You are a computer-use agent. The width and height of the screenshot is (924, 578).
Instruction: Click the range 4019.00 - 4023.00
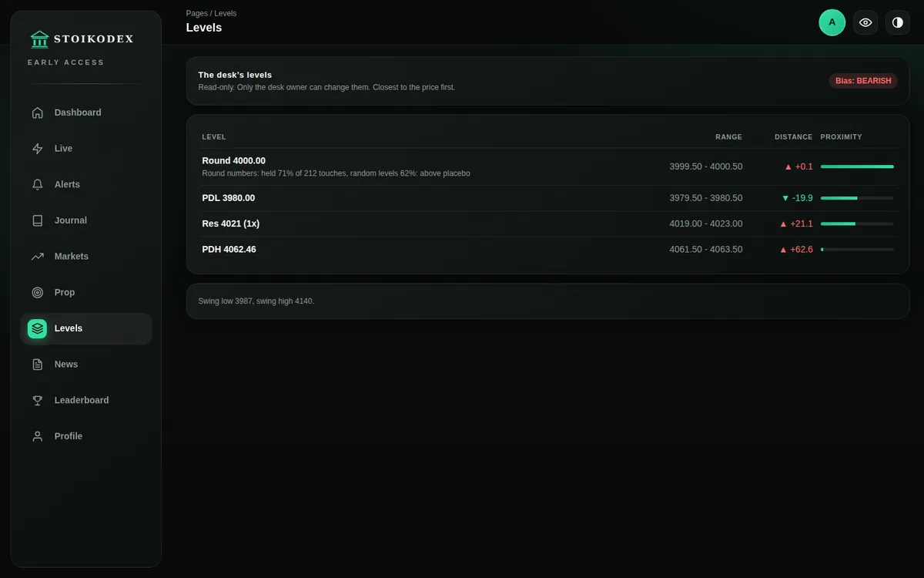coord(706,223)
